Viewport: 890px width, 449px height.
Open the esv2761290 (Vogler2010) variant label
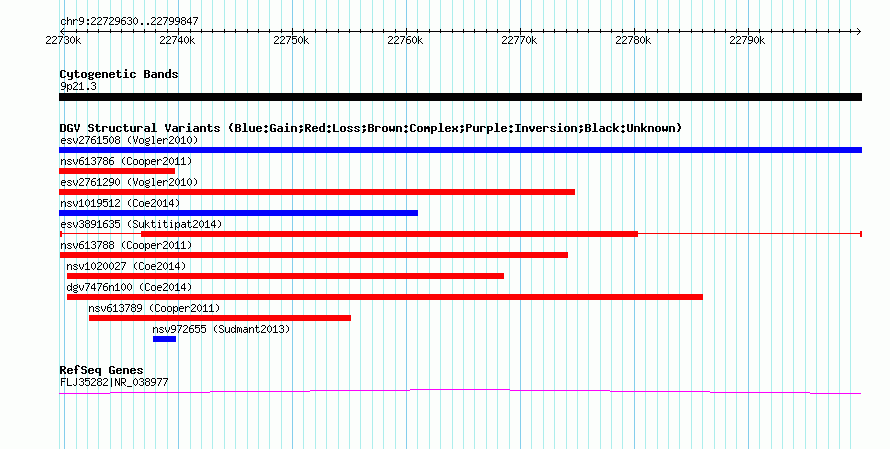129,182
